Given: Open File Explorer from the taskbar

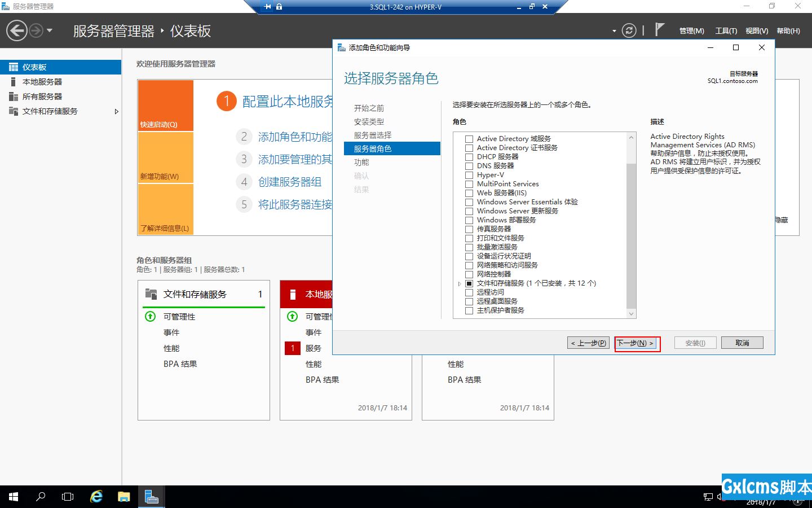Looking at the screenshot, I should point(124,497).
